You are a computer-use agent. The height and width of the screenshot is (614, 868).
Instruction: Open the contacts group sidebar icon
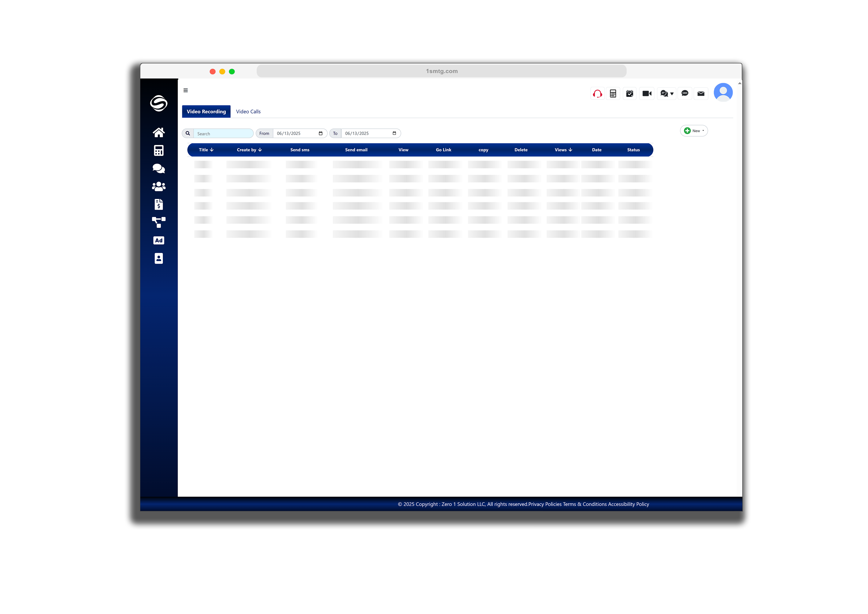pos(158,186)
